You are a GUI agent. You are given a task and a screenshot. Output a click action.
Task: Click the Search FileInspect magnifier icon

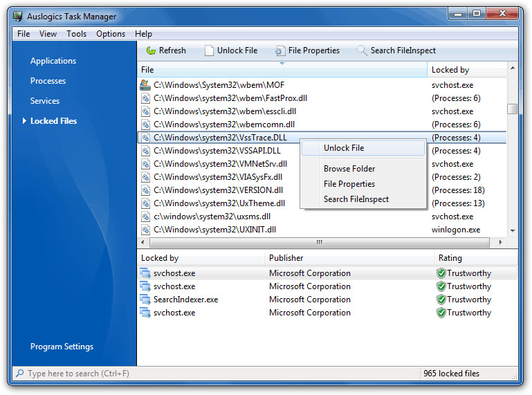[362, 50]
